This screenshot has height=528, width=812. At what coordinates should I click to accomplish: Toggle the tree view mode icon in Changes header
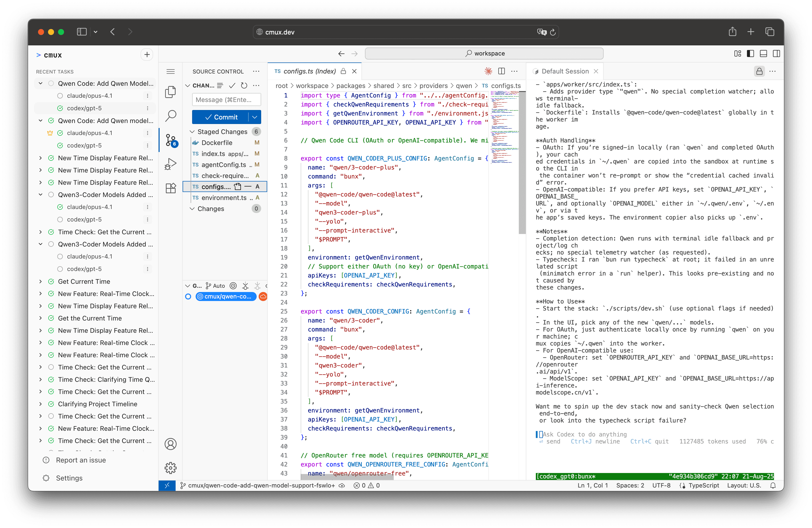point(220,85)
